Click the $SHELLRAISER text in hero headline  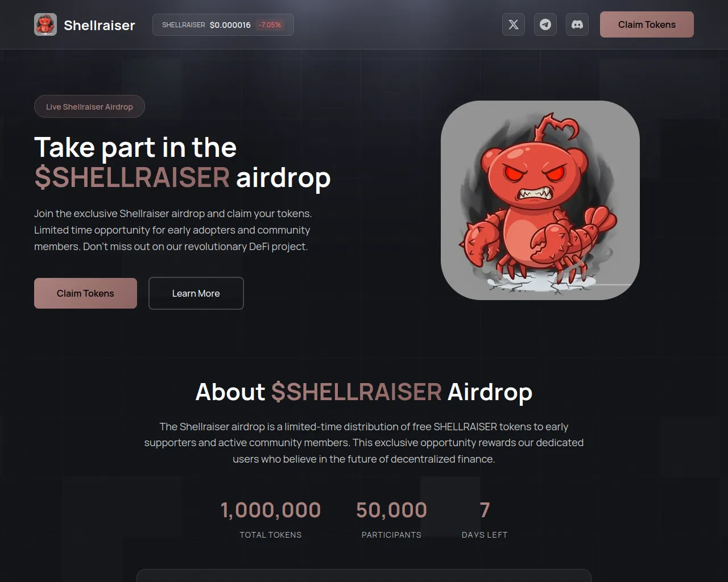click(x=132, y=177)
